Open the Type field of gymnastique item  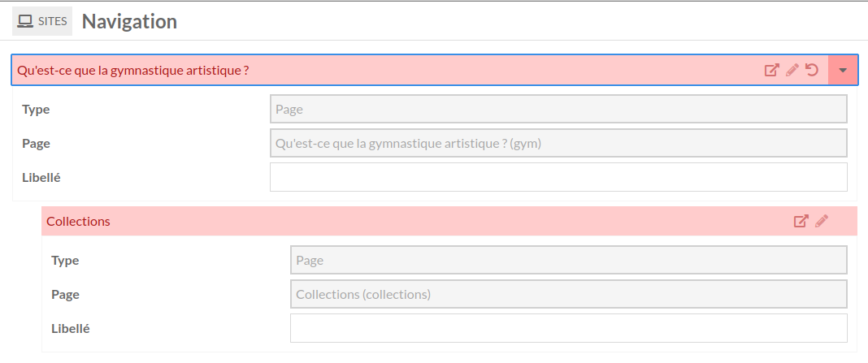pos(558,109)
